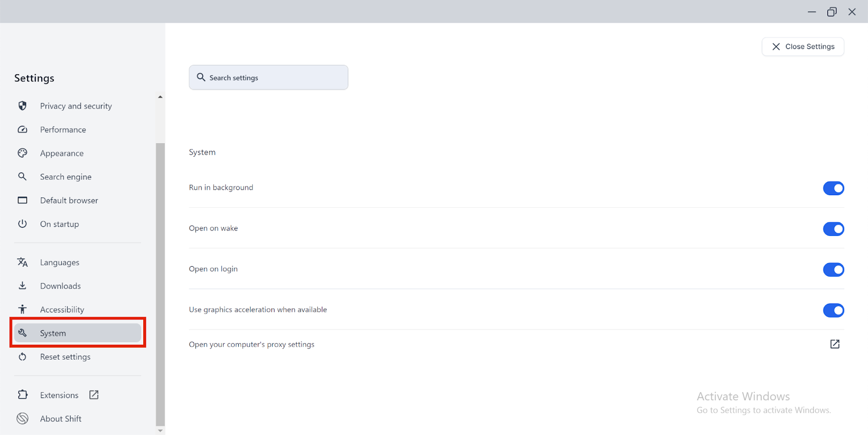
Task: Click the About Shift logo icon
Action: (x=22, y=418)
